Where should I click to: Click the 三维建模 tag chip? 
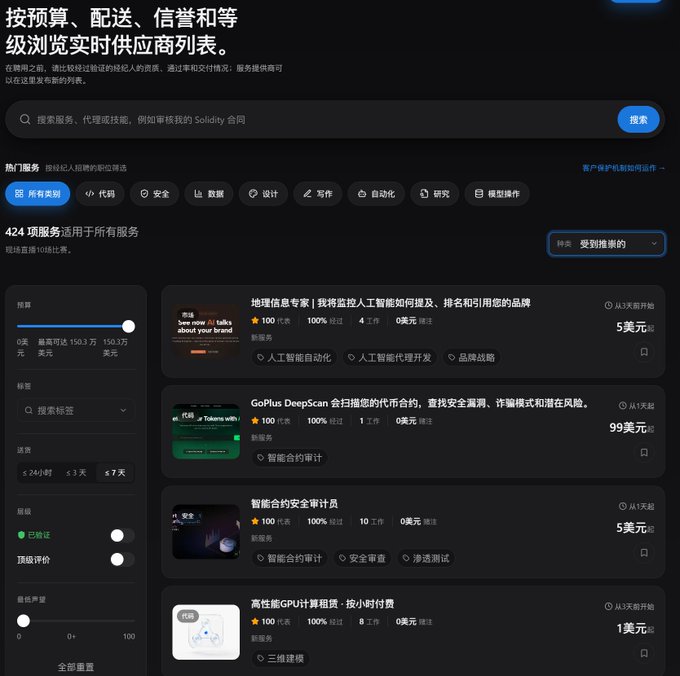click(280, 658)
